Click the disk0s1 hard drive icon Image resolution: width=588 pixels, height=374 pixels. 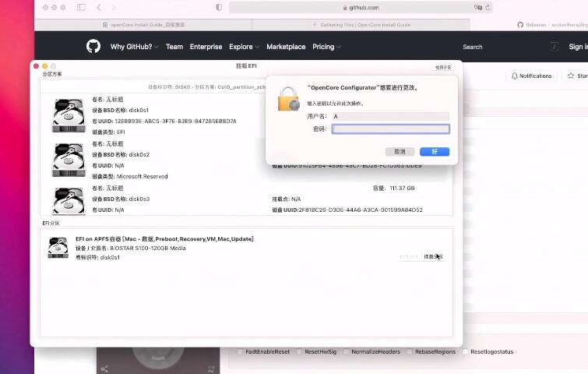pyautogui.click(x=69, y=115)
